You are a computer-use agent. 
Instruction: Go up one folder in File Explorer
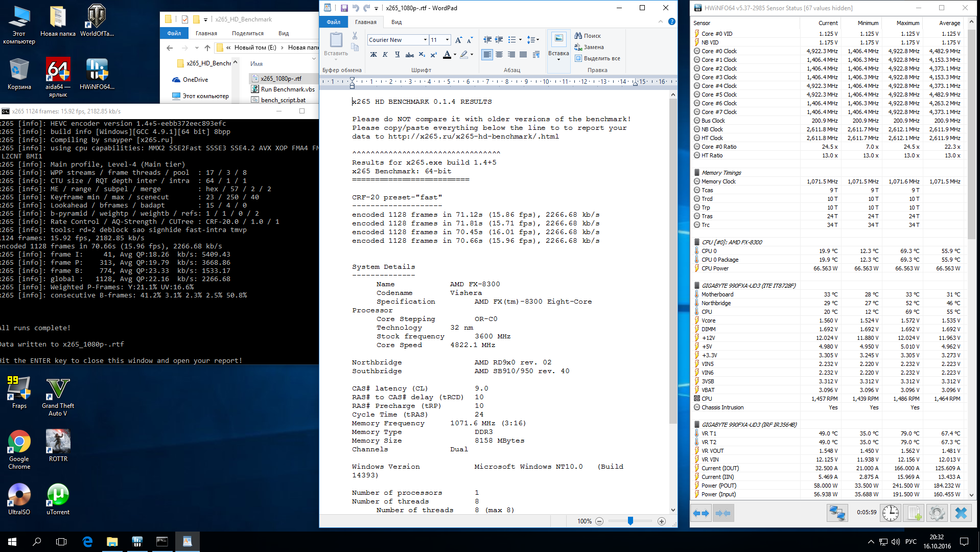tap(207, 48)
